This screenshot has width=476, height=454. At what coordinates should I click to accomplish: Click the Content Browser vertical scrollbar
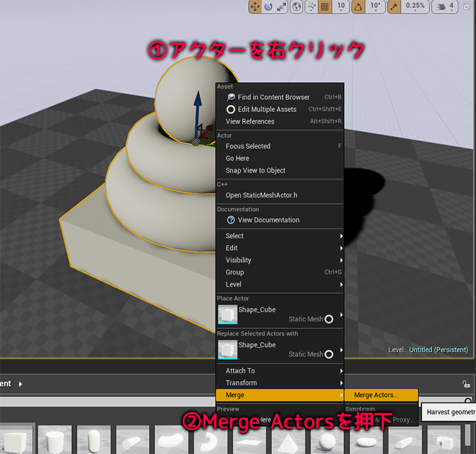[468, 435]
